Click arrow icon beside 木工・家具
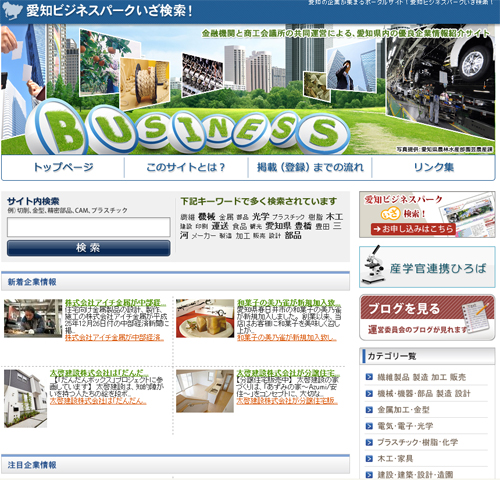This screenshot has width=500, height=480. click(x=369, y=459)
